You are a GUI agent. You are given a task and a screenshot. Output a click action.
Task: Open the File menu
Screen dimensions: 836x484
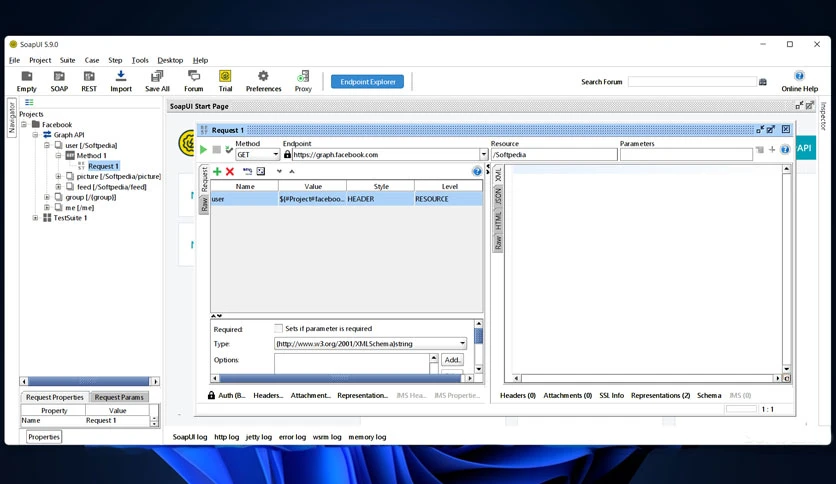[14, 60]
